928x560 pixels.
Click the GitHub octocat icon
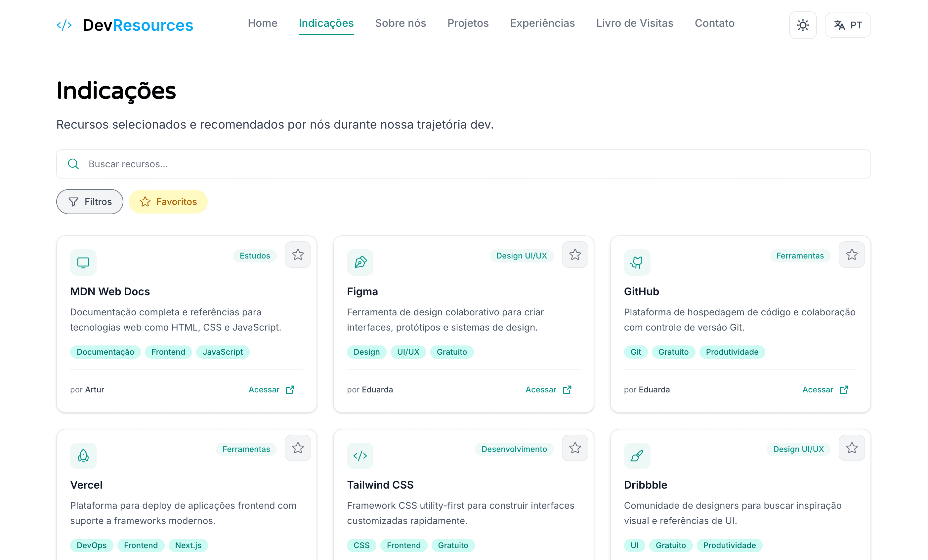tap(637, 262)
